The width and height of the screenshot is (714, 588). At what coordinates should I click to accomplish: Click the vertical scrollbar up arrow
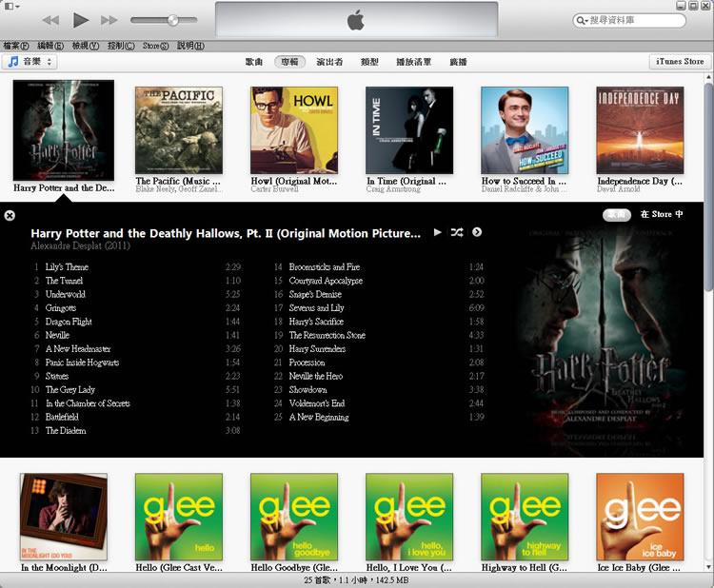click(708, 78)
